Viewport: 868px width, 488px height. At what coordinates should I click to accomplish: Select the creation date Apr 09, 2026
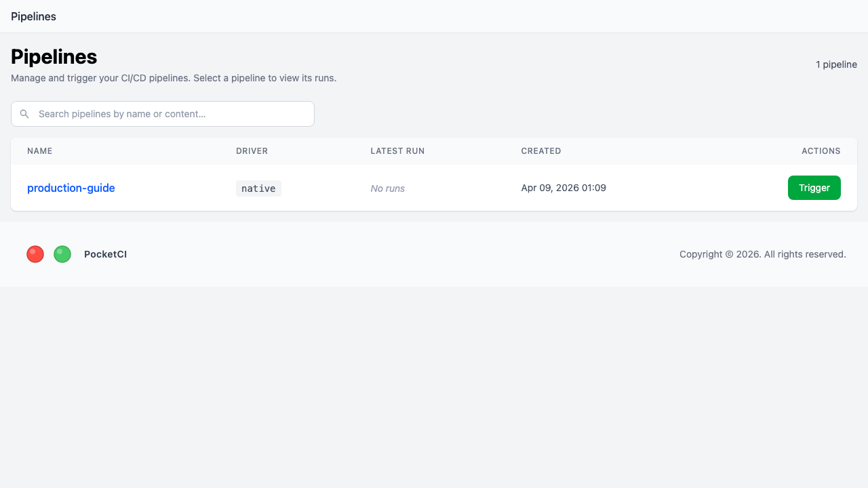pos(564,188)
